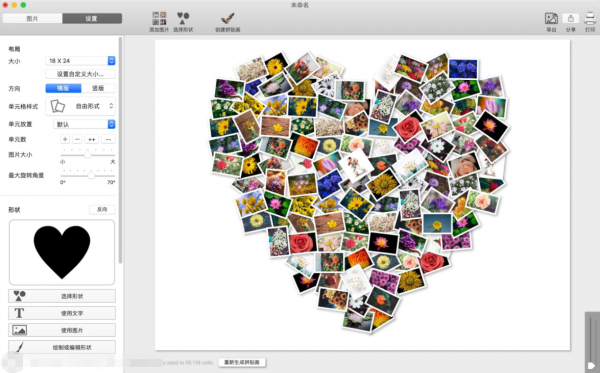The image size is (600, 373).
Task: Click the double plus ++ button
Action: click(92, 139)
